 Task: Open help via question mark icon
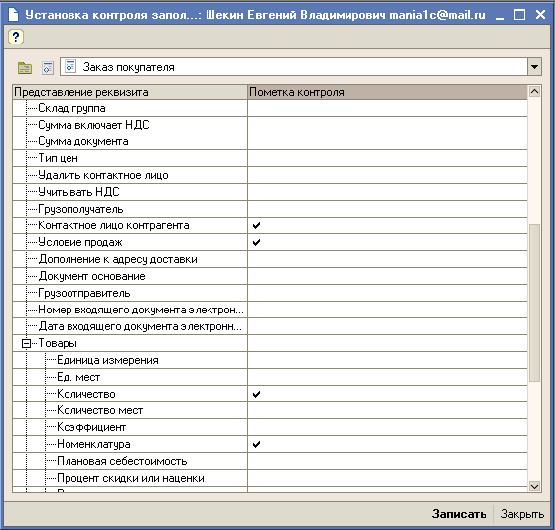tap(16, 37)
